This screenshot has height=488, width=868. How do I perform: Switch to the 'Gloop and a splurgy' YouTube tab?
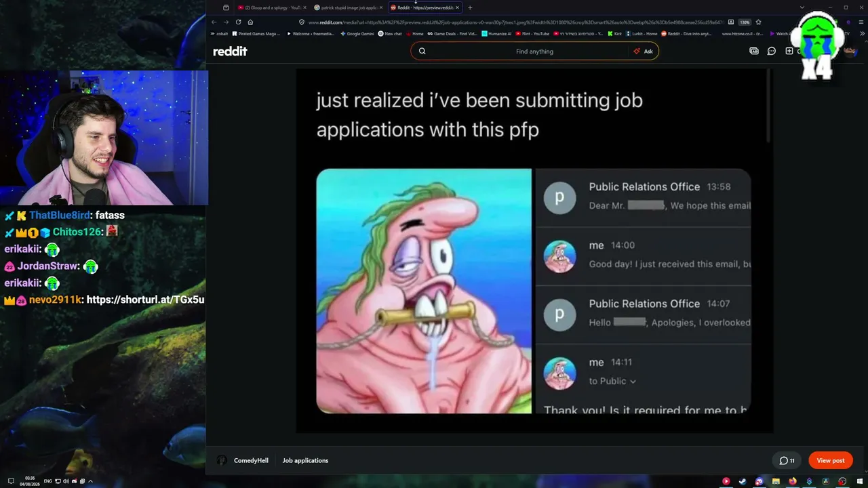[x=271, y=7]
